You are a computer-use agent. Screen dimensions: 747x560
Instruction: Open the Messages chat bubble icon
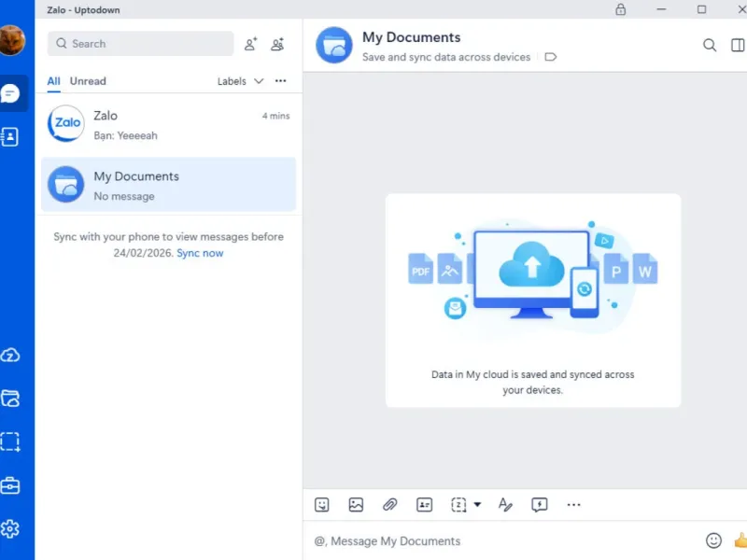click(10, 93)
